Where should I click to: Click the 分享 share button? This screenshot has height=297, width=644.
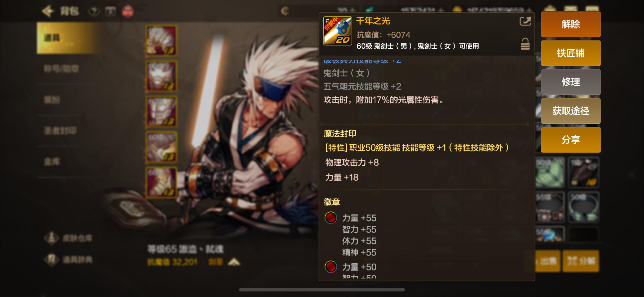click(x=571, y=140)
